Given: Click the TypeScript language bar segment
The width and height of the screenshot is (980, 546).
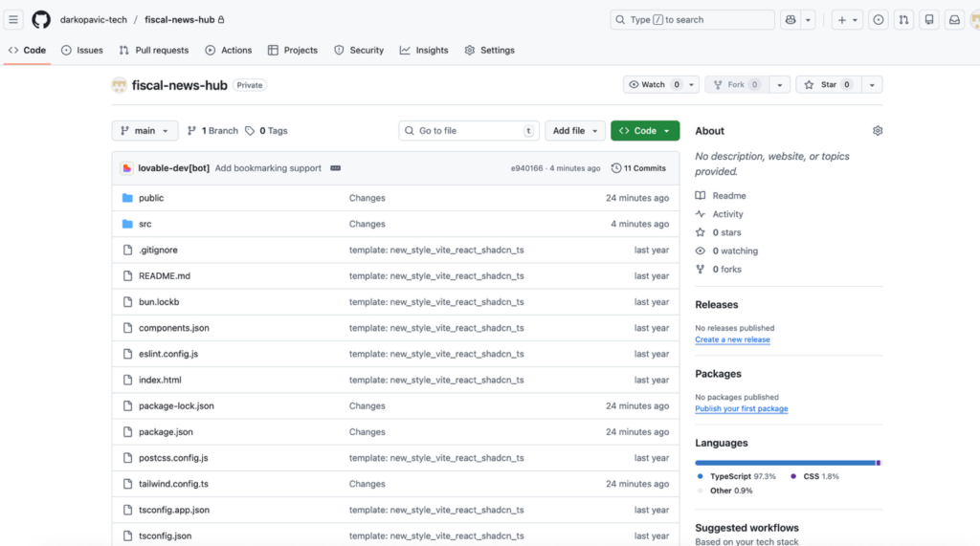Looking at the screenshot, I should [785, 463].
